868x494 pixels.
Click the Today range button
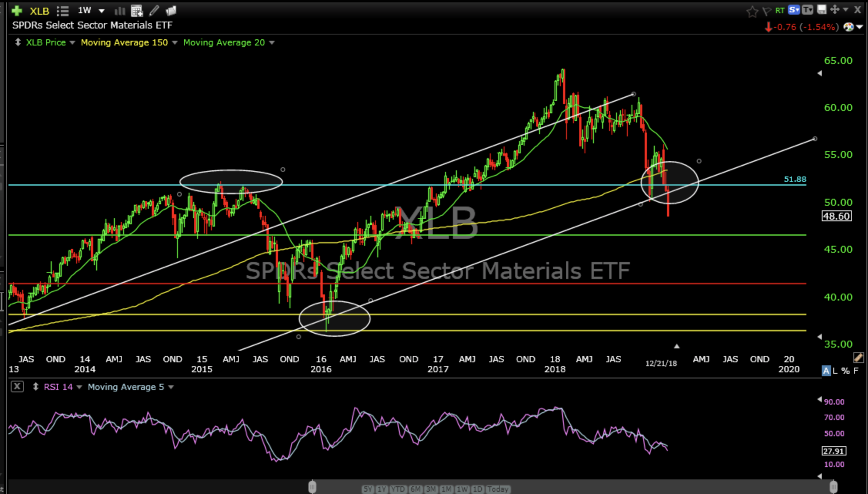click(498, 489)
